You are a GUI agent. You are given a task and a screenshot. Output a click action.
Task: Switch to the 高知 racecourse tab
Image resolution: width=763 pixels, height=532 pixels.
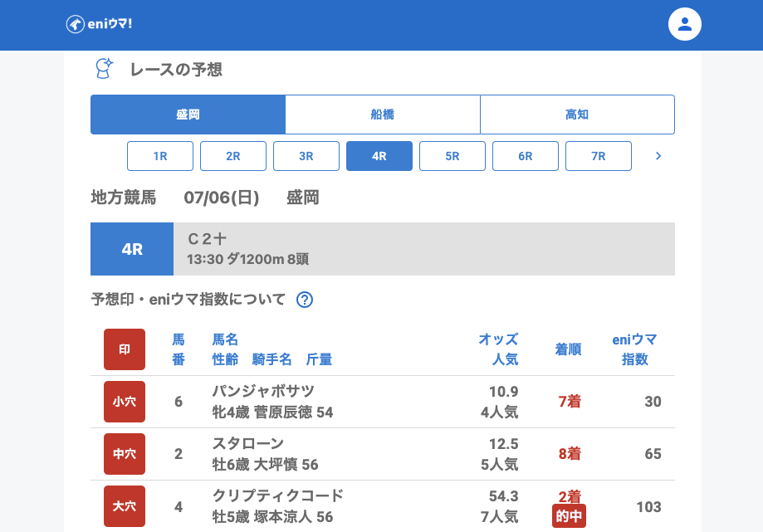(577, 115)
